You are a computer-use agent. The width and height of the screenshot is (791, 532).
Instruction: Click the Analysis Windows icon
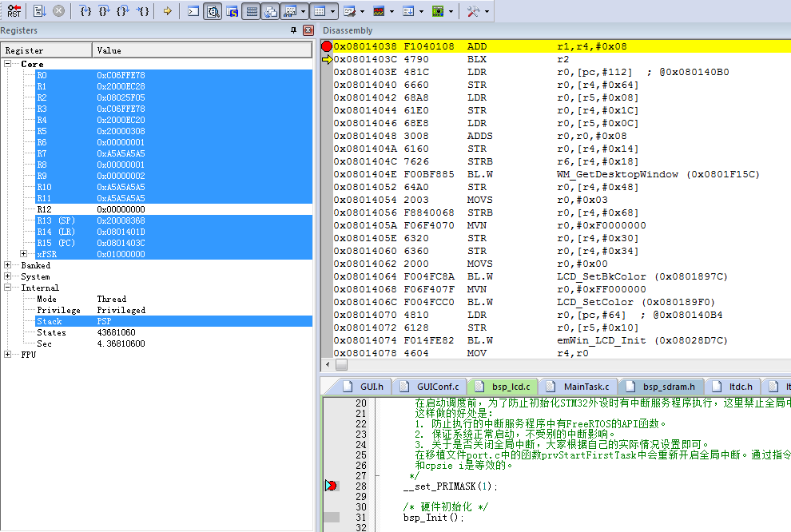379,11
